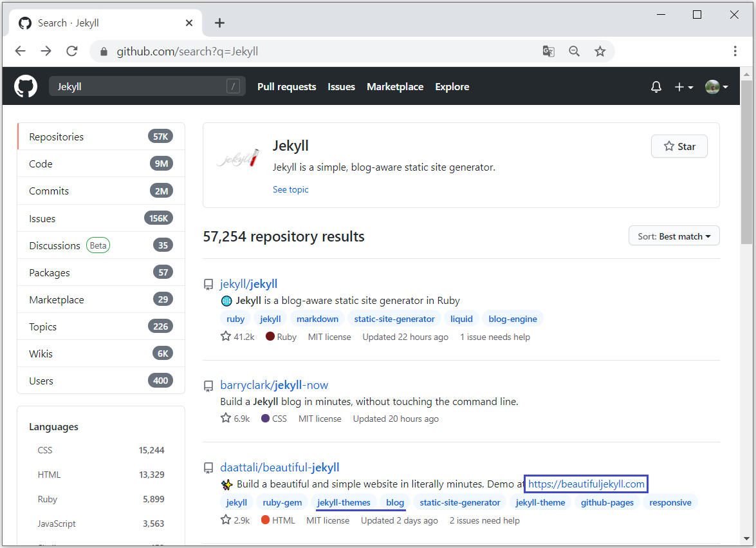756x548 pixels.
Task: Select Marketplace 29 in sidebar
Action: (x=101, y=299)
